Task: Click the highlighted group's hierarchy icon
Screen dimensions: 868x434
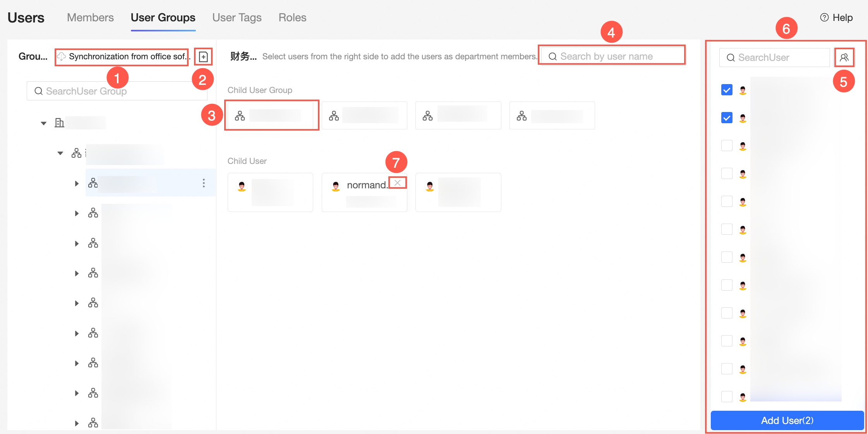Action: click(x=93, y=183)
